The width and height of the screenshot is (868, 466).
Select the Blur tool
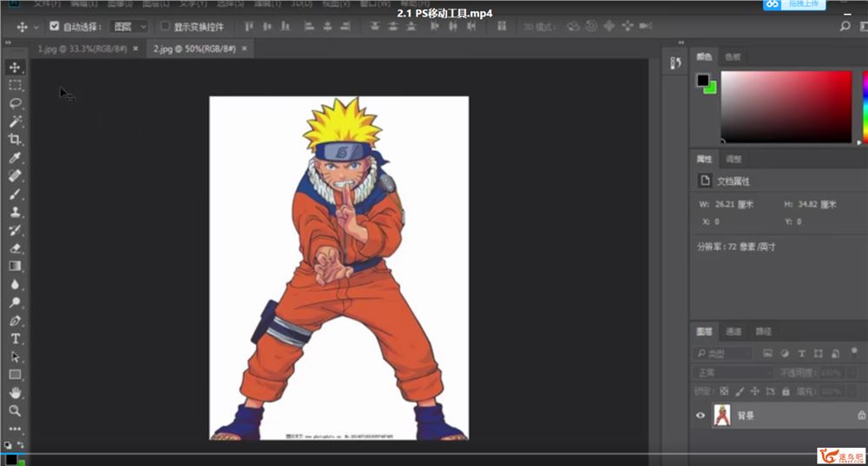(15, 285)
